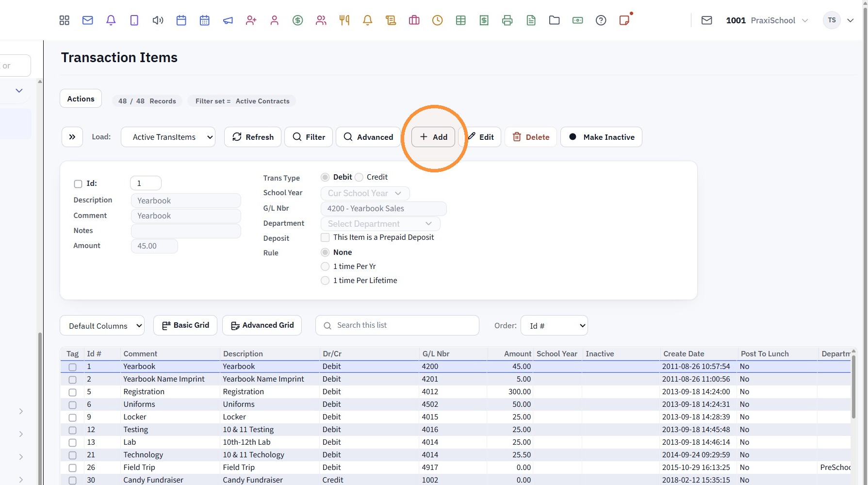Click the envelope icon beside 1001 PraxiSchool

[707, 20]
